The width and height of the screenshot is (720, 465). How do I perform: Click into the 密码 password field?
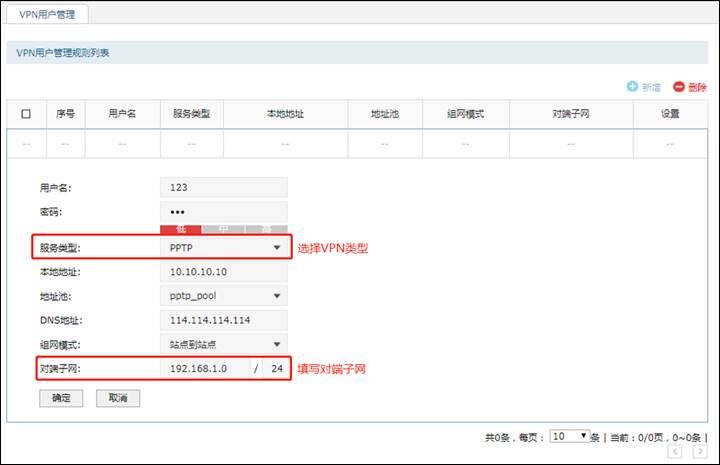tap(223, 211)
